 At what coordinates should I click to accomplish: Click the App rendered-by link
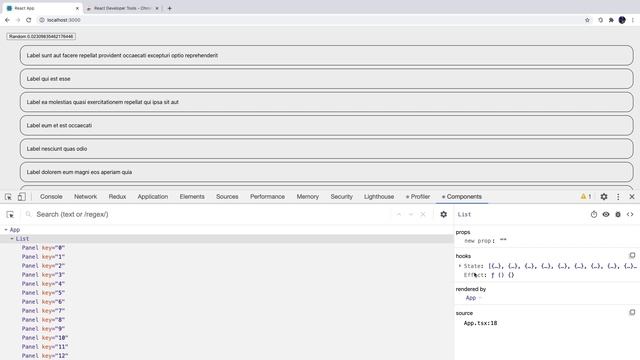pos(471,298)
